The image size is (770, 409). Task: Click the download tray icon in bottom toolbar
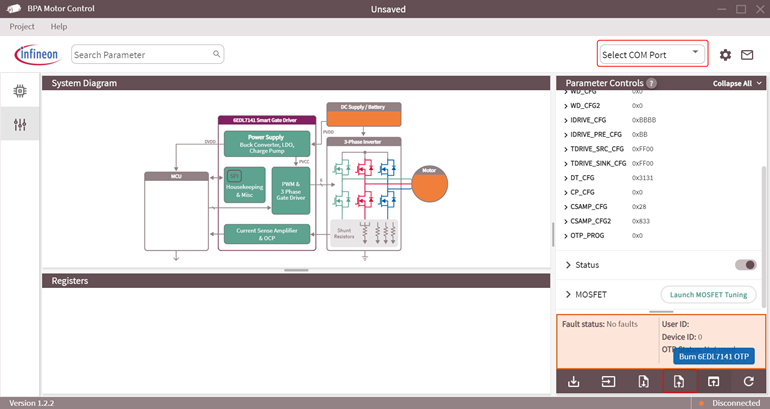[574, 381]
